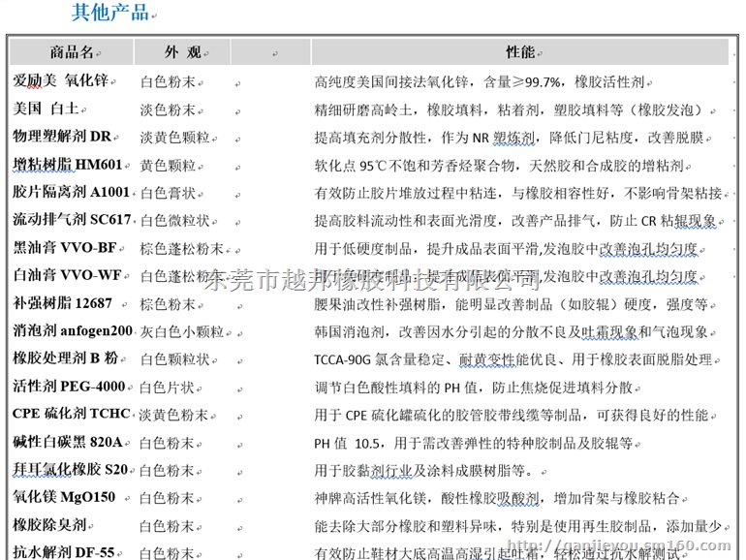Select the 商品名 column header
The width and height of the screenshot is (746, 560).
[x=73, y=52]
